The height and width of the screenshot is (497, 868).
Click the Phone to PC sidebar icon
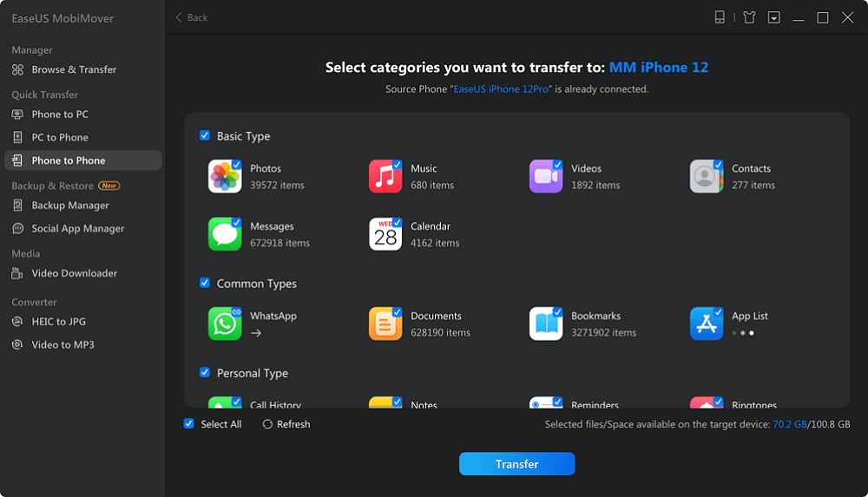pyautogui.click(x=17, y=114)
